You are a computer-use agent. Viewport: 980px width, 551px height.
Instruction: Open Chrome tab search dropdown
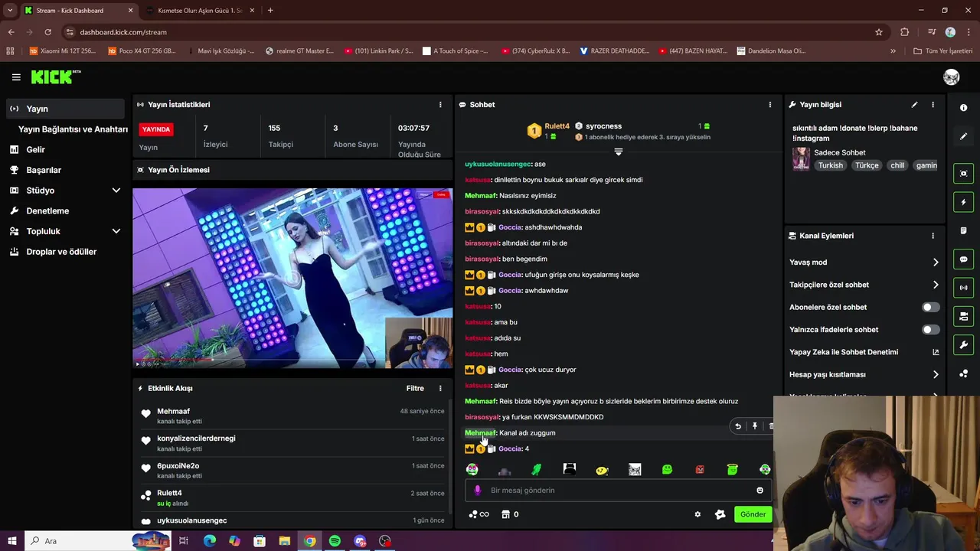[x=10, y=11]
